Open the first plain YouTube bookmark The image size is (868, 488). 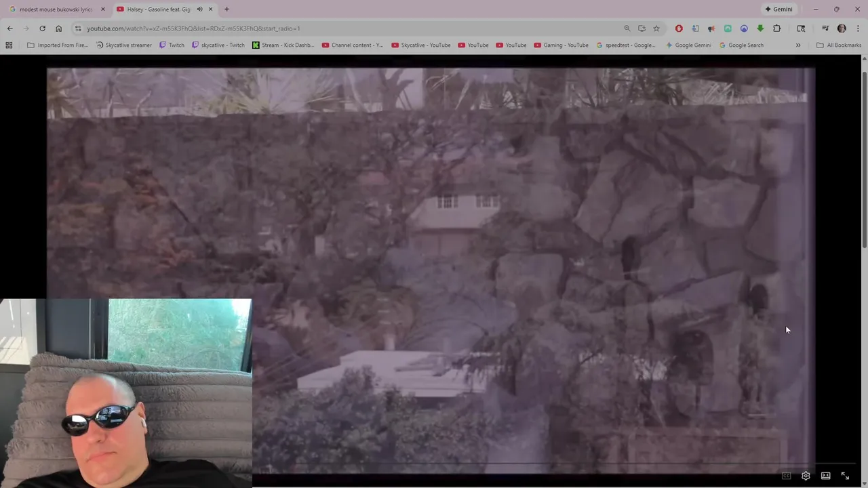pyautogui.click(x=473, y=45)
